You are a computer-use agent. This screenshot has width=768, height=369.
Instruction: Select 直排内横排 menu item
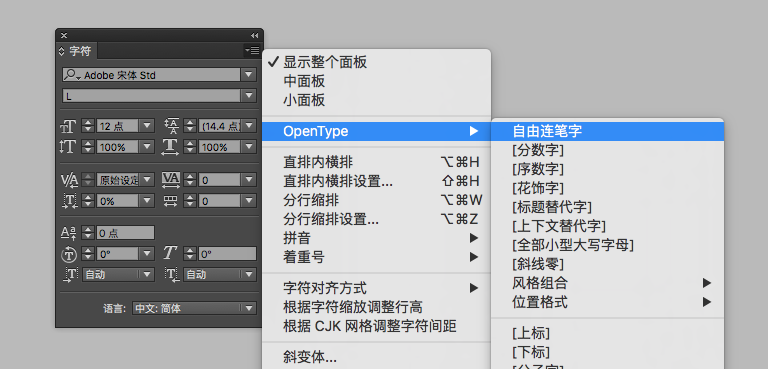pyautogui.click(x=376, y=162)
